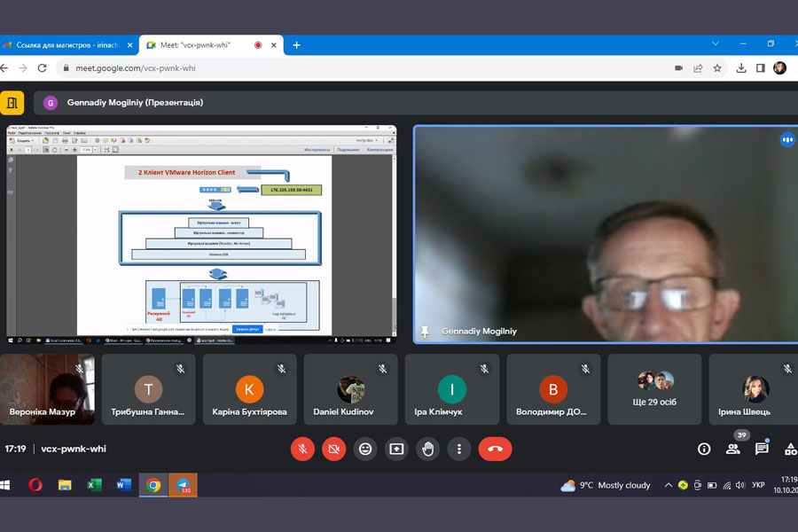Click the camera permission icon in address bar
798x532 pixels.
click(x=678, y=68)
